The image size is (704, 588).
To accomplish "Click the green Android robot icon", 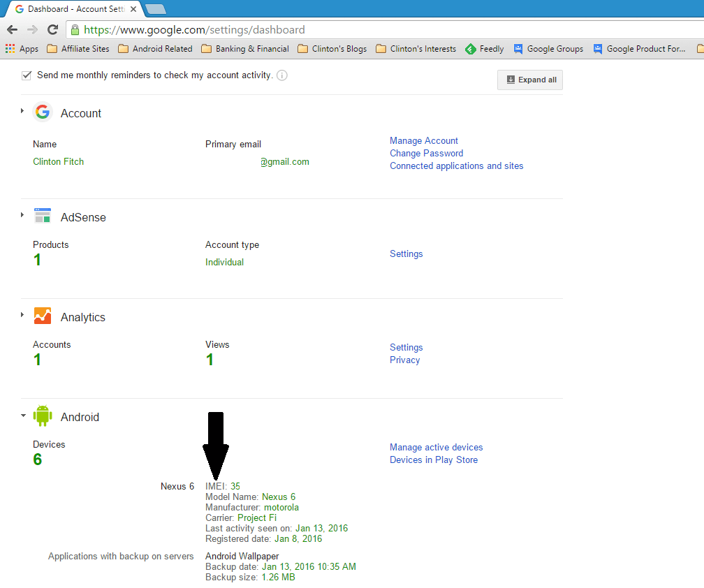I will tap(43, 416).
